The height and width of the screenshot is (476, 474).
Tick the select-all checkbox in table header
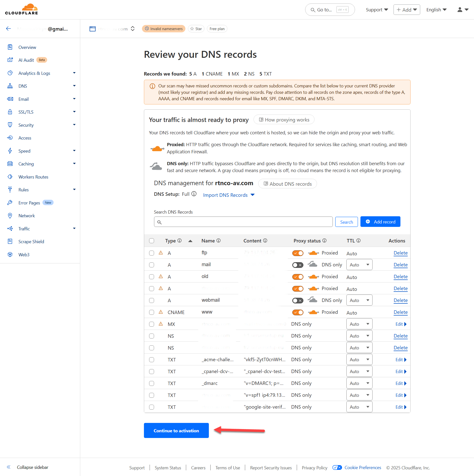(152, 241)
